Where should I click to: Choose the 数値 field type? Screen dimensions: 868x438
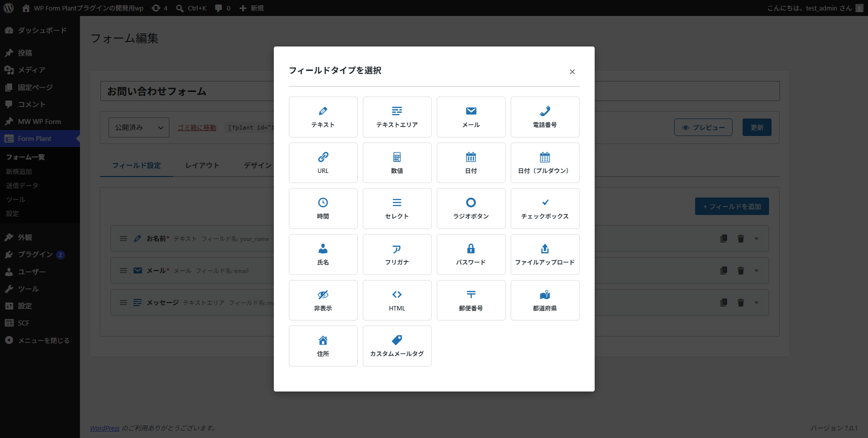point(397,163)
